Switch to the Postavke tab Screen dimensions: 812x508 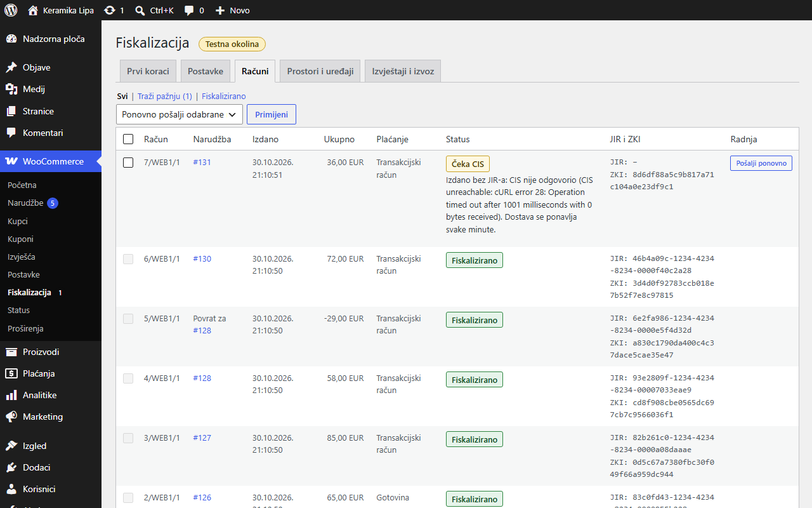206,71
